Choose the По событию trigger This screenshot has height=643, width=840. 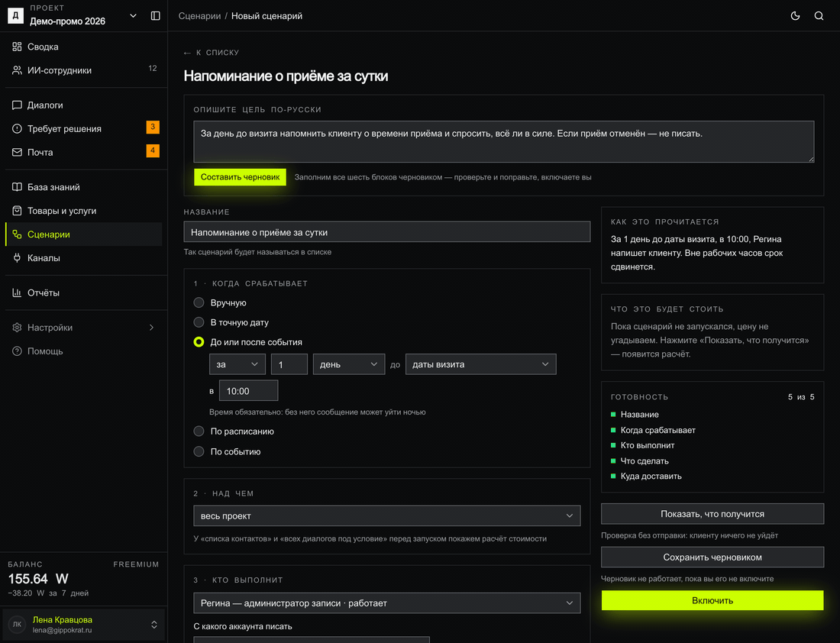tap(199, 451)
